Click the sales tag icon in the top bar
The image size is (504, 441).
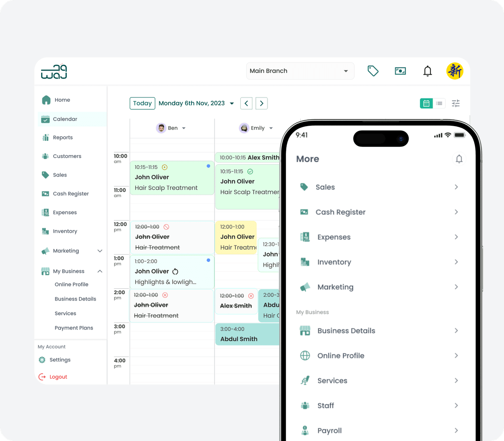pyautogui.click(x=373, y=71)
